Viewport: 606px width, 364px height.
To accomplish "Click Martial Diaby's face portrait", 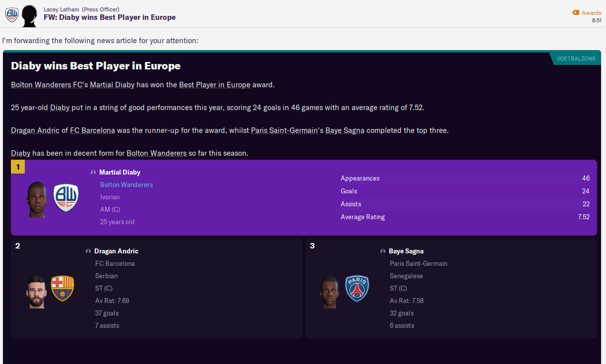I will coord(37,199).
